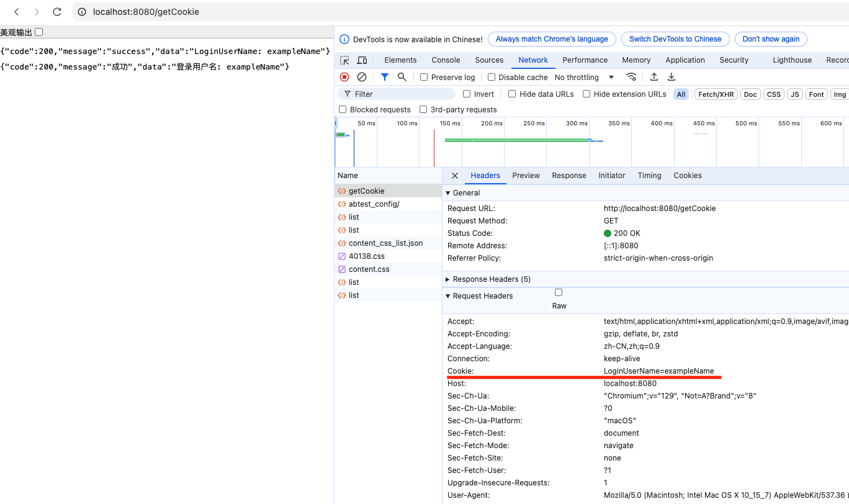Open the Sources panel

coord(489,60)
